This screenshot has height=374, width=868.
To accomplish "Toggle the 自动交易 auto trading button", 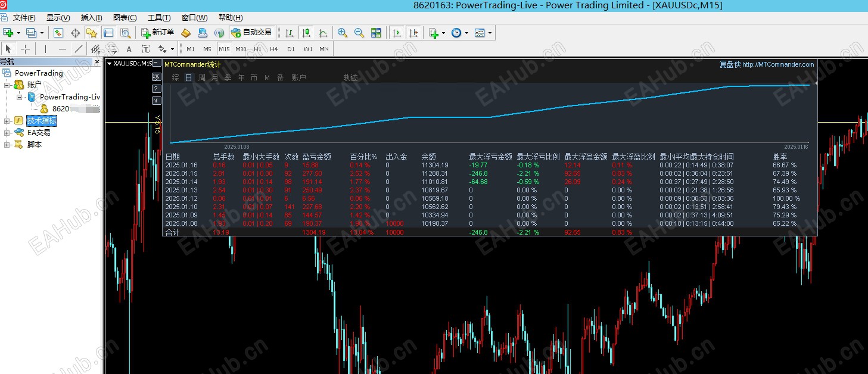I will [251, 33].
